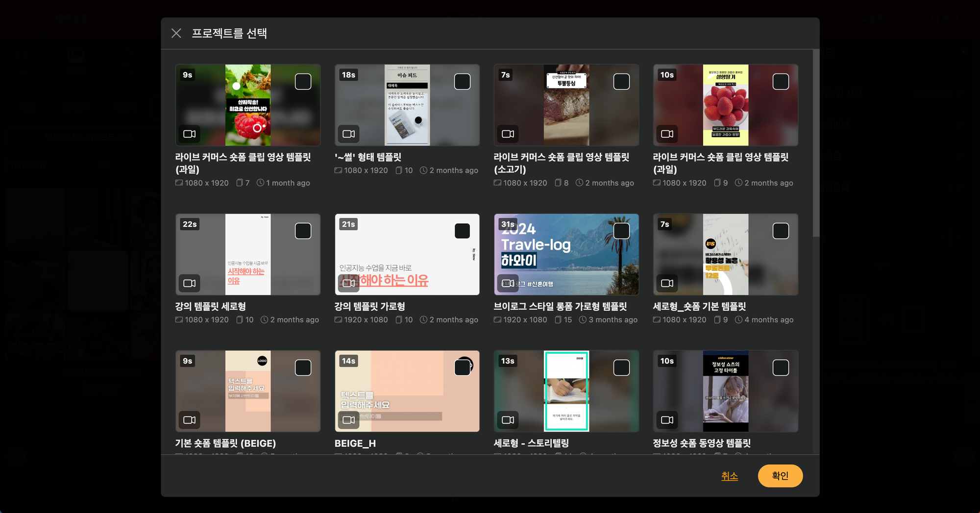This screenshot has width=980, height=513.
Task: Check the BEIGE_H template checkbox
Action: pyautogui.click(x=463, y=367)
